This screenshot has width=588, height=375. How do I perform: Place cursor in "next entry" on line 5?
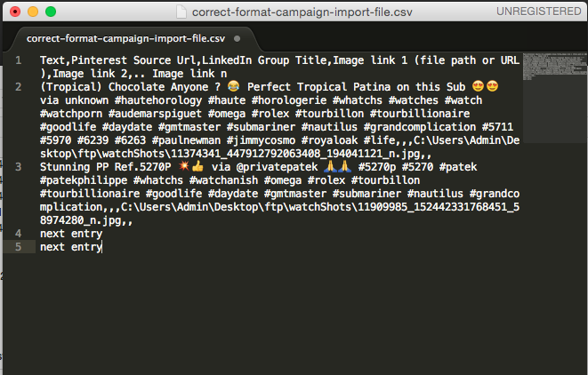tap(71, 247)
